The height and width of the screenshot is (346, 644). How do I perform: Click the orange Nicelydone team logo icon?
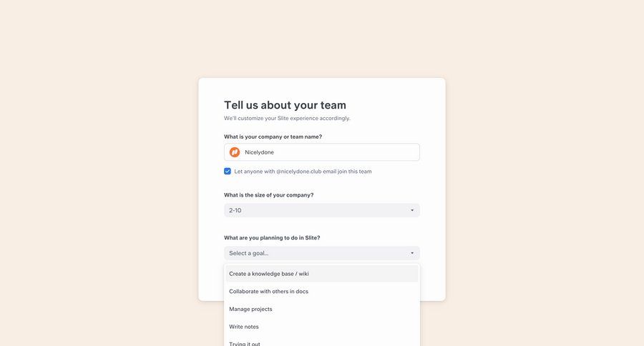tap(235, 152)
